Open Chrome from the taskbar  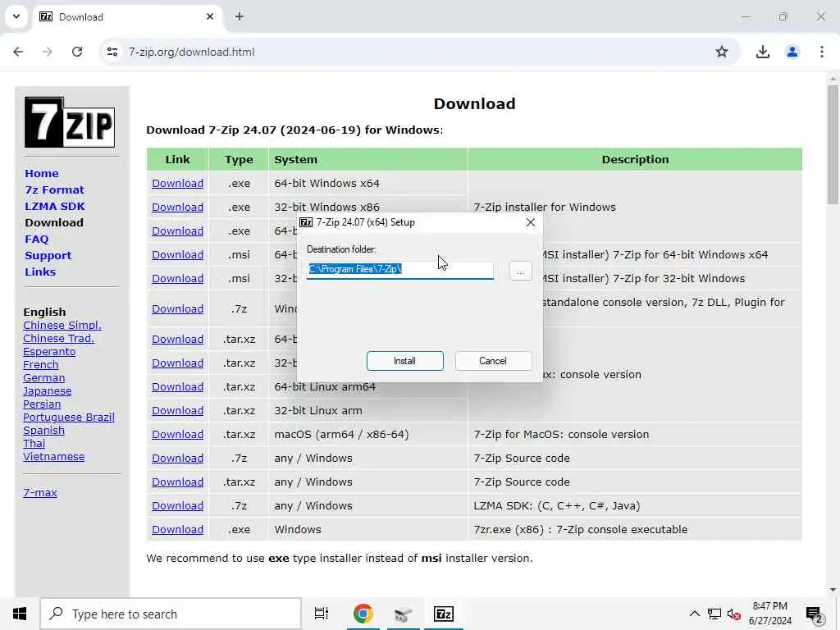click(363, 614)
